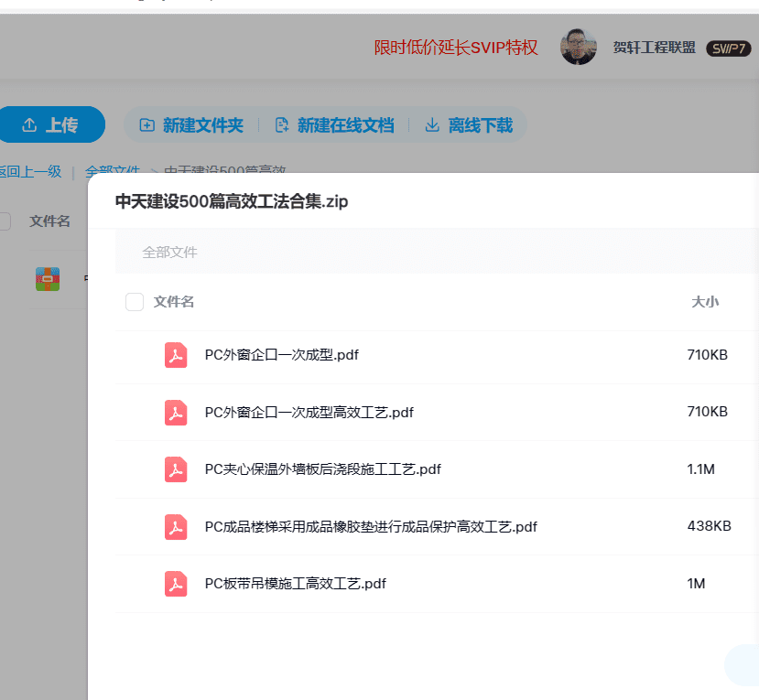Create a new folder via 新建文件夹
The width and height of the screenshot is (759, 700).
[x=203, y=125]
